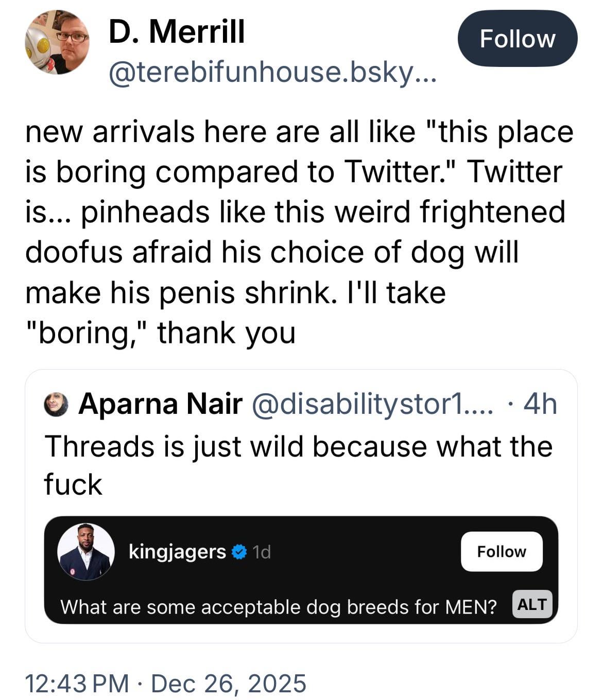Click the kingjagers profile picture
The image size is (602, 700).
[x=85, y=552]
